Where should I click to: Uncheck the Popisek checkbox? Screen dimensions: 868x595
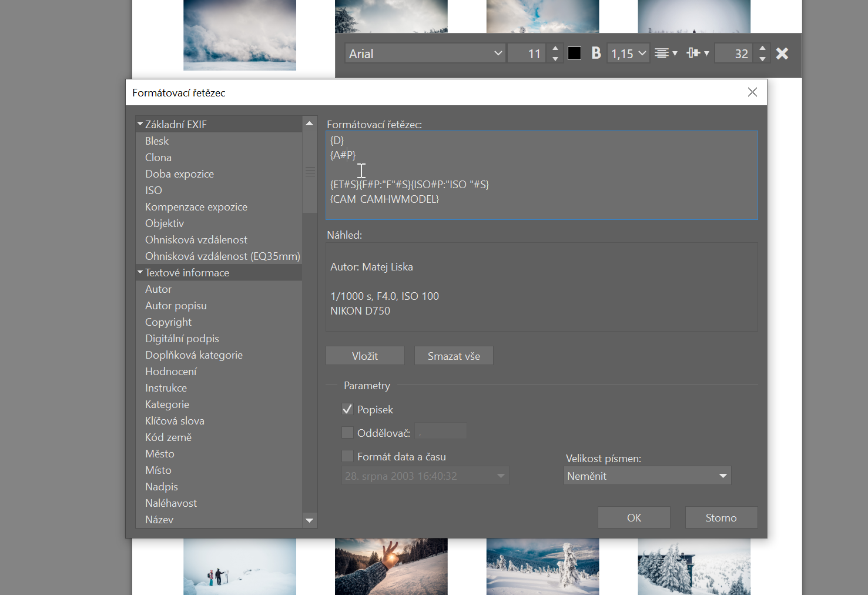tap(348, 409)
